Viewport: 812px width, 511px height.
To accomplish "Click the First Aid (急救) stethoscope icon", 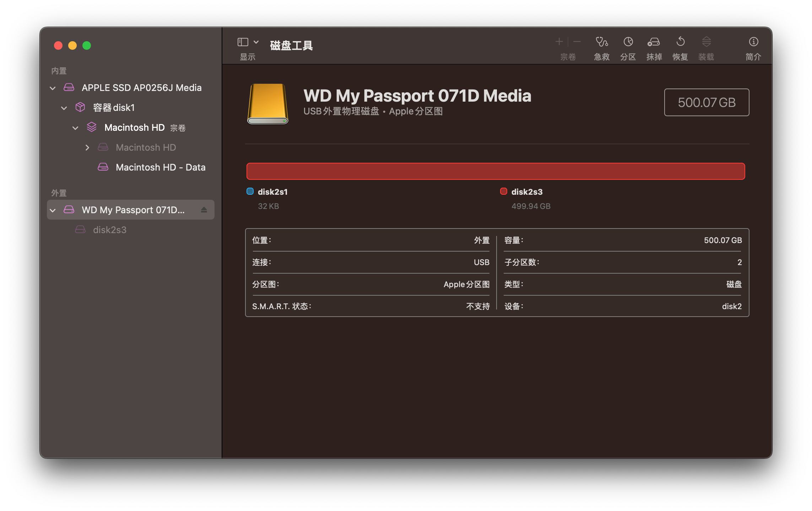I will (x=601, y=42).
